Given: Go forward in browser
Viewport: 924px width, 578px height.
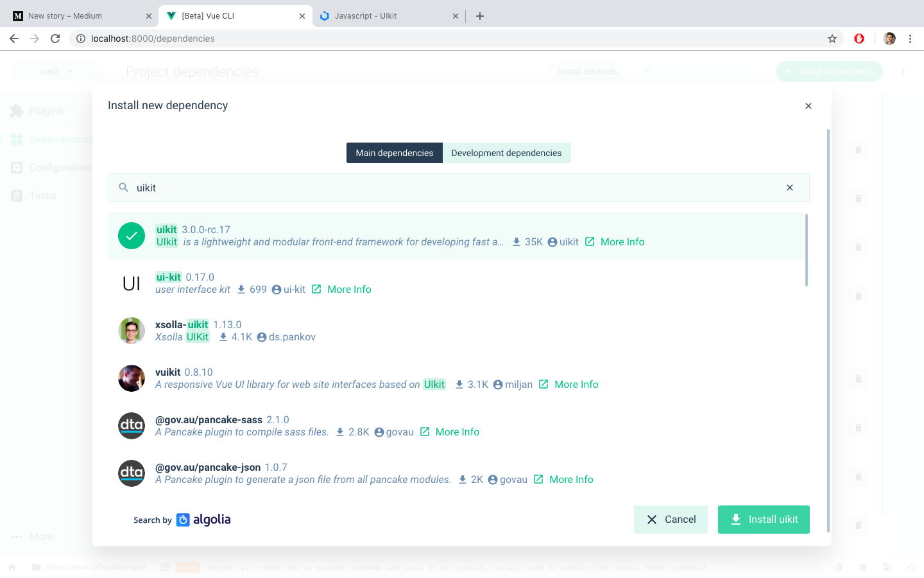Looking at the screenshot, I should (x=35, y=39).
